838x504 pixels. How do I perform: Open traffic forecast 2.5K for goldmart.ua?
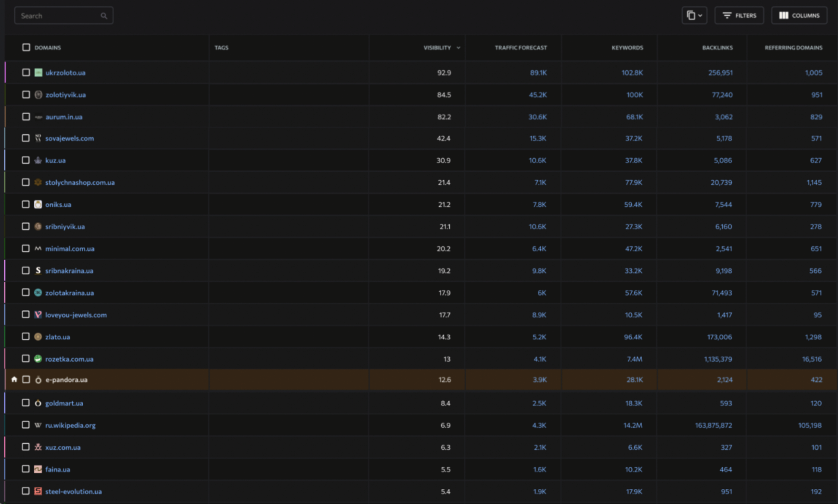tap(539, 403)
